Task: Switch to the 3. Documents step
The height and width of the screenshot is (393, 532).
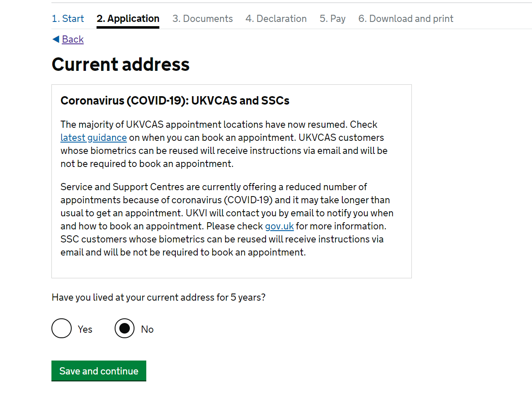Action: click(x=202, y=19)
